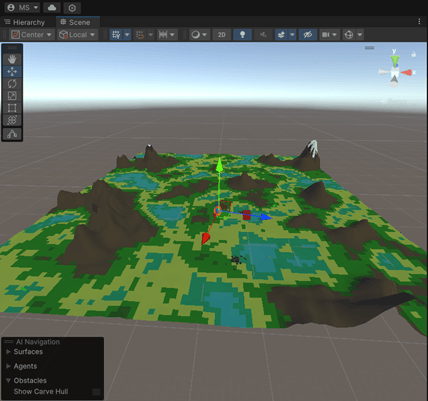Select the Rotate tool
Image resolution: width=428 pixels, height=401 pixels.
pyautogui.click(x=12, y=83)
